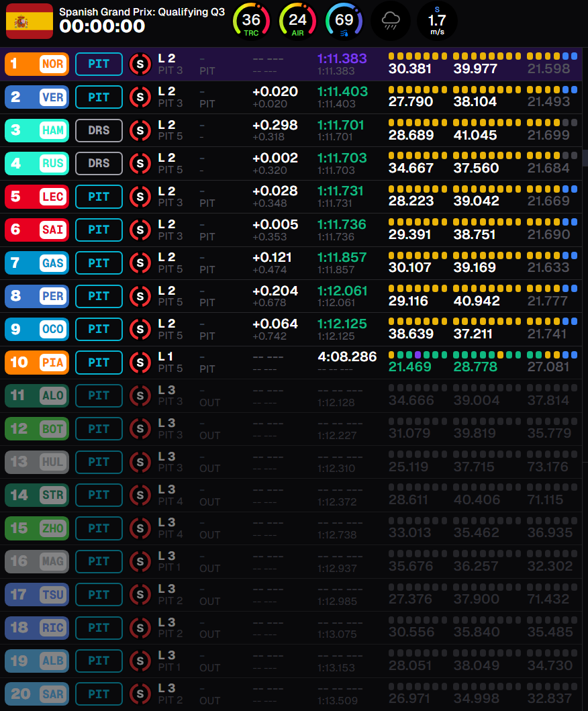588x711 pixels.
Task: Click the Spanish flag icon
Action: pos(30,21)
